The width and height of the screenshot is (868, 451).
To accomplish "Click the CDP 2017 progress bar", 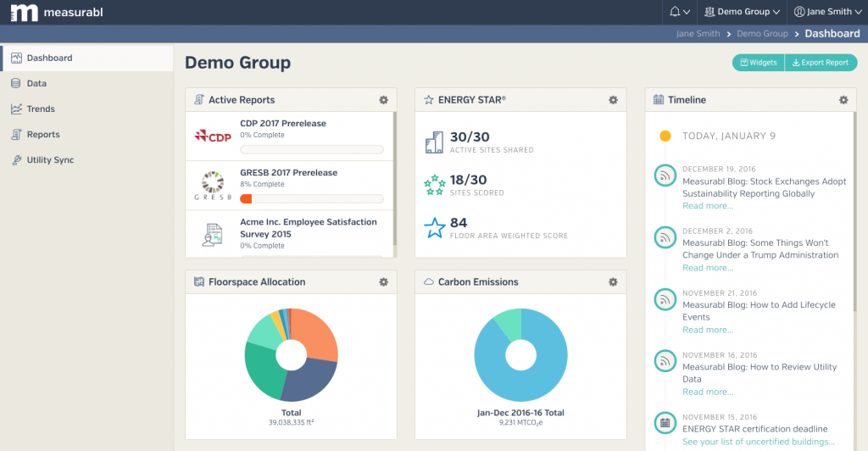I will click(x=312, y=149).
